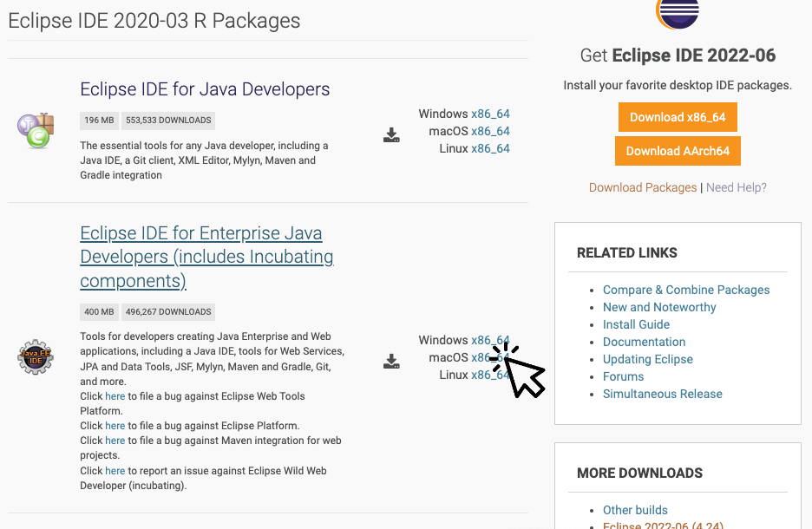The height and width of the screenshot is (529, 812).
Task: Open Compare & Combine Packages link
Action: tap(686, 290)
